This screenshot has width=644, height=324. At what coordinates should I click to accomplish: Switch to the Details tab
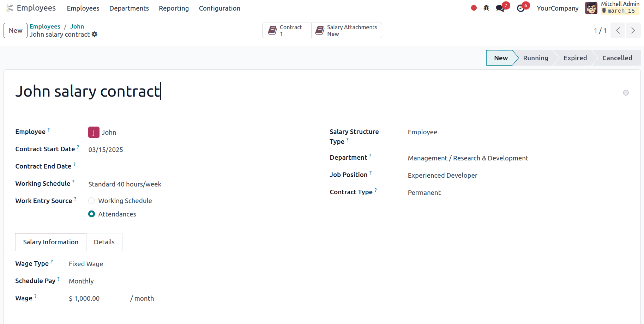[x=104, y=242]
